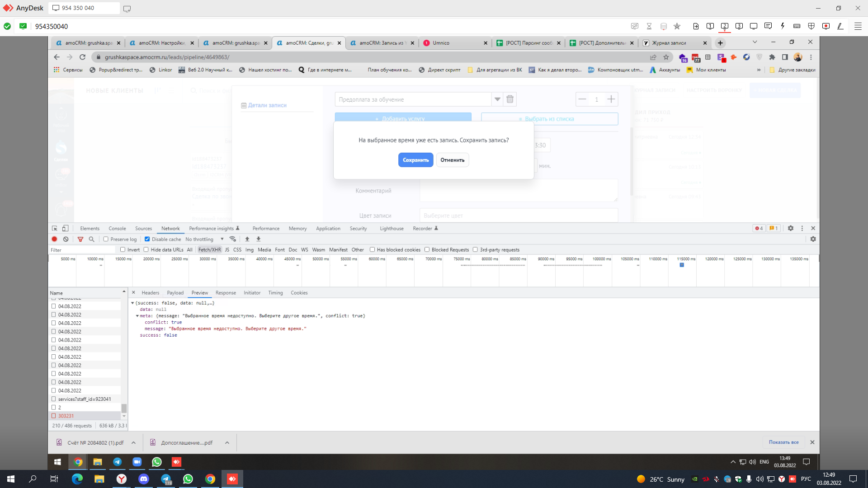Viewport: 868px width, 488px height.
Task: Open the Допсоглашение pdf download options chevron
Action: pos(227,443)
